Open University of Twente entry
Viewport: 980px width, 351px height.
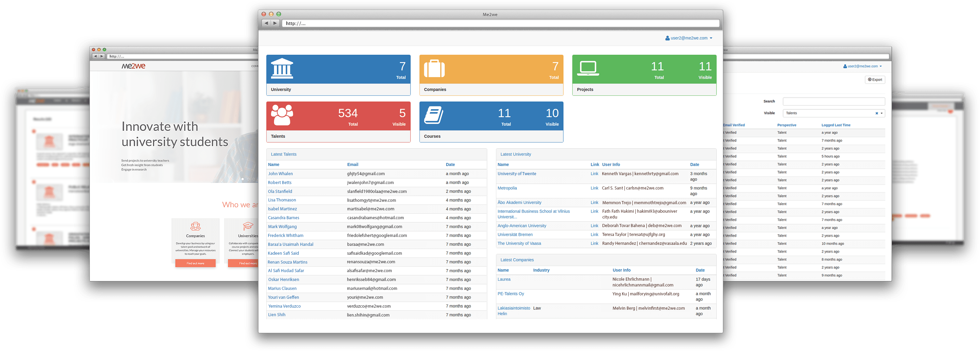[516, 173]
